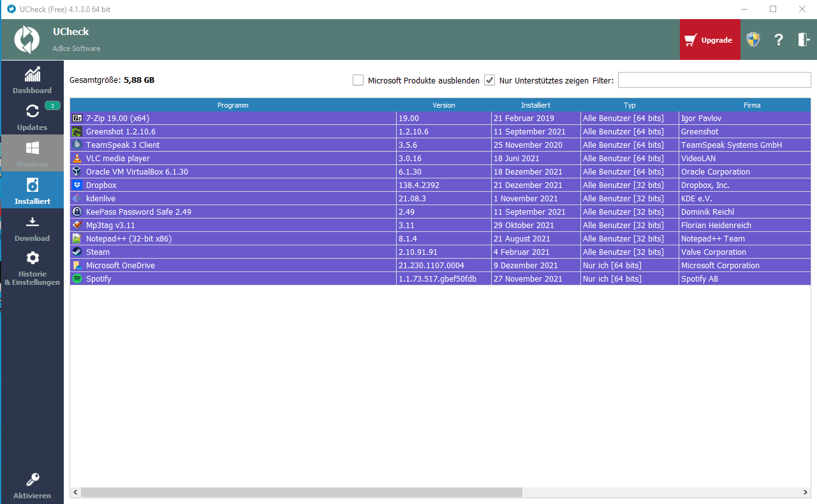Click the Mp3tag program icon
This screenshot has width=817, height=504.
point(77,226)
